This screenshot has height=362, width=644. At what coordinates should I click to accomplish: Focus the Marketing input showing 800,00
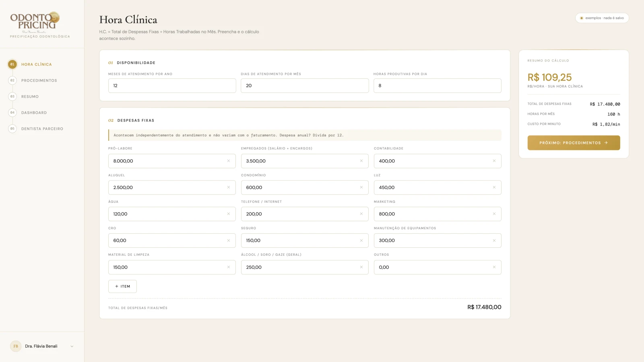[x=438, y=214]
